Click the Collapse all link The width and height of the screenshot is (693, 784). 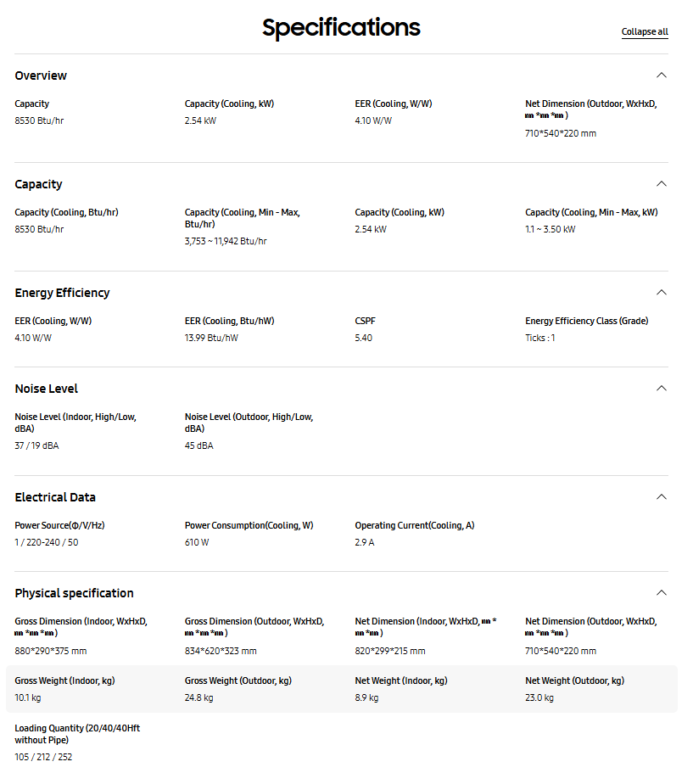pos(645,32)
